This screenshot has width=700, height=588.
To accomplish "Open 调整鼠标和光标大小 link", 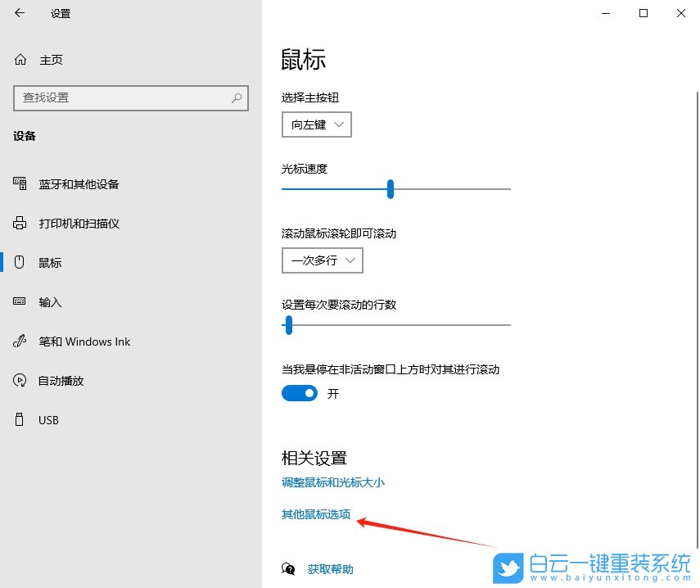I will click(332, 483).
